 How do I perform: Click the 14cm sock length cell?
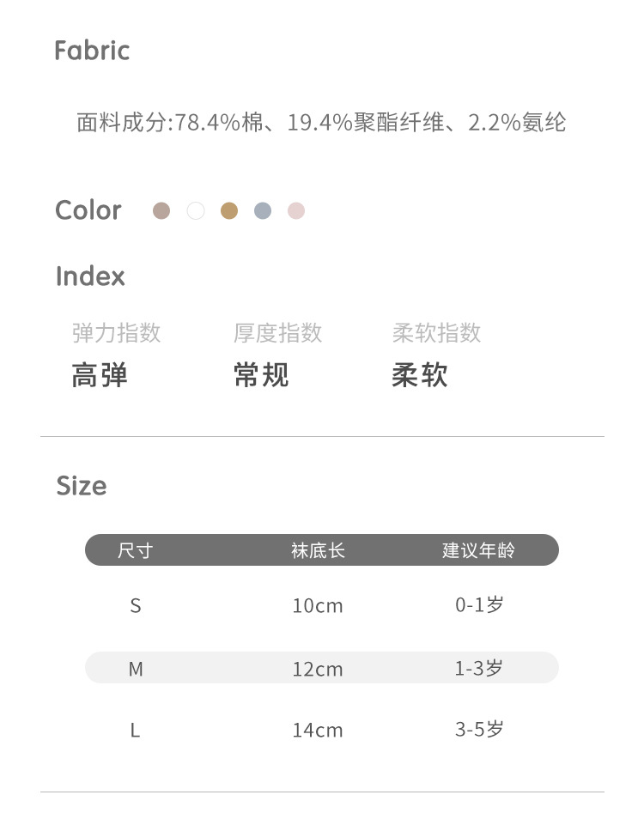tap(318, 731)
